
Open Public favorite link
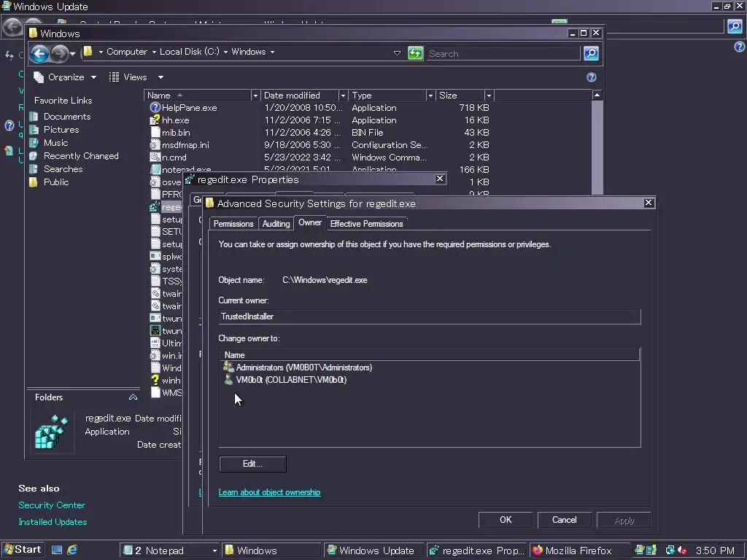[x=55, y=182]
